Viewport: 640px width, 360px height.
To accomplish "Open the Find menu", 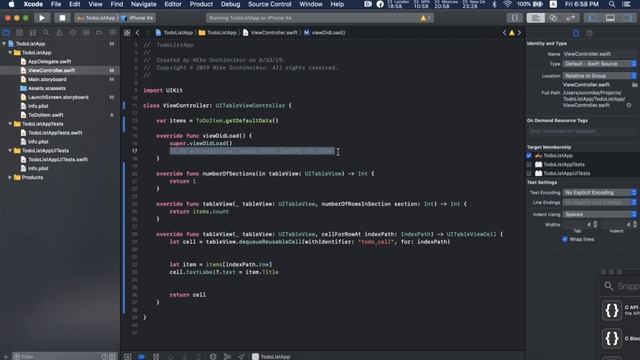I will [x=117, y=4].
